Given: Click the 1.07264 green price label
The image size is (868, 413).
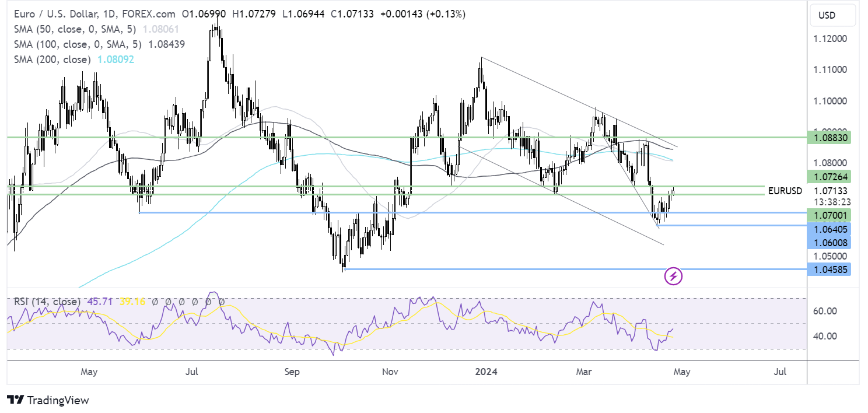Looking at the screenshot, I should point(829,176).
